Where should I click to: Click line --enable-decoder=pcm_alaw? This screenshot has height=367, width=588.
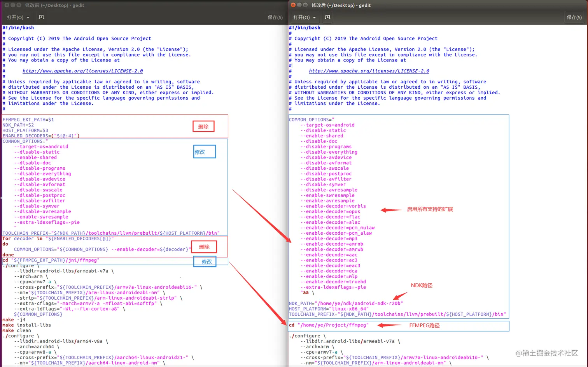[336, 234]
